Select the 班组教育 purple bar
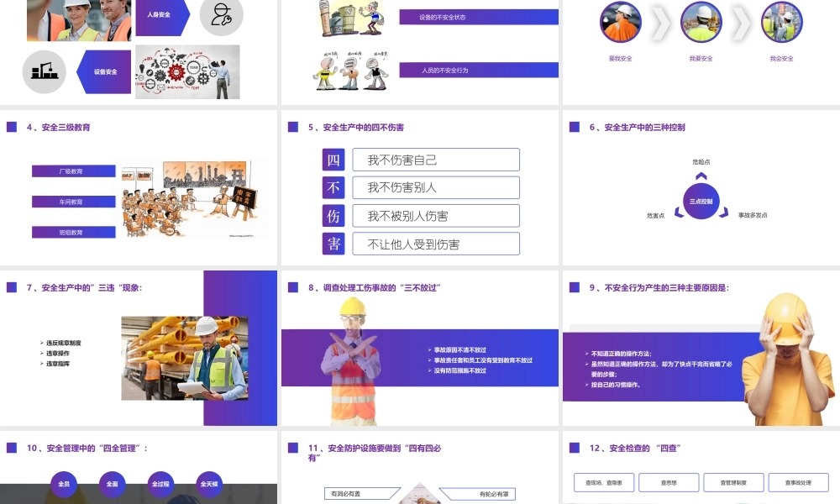The image size is (840, 504). [74, 232]
